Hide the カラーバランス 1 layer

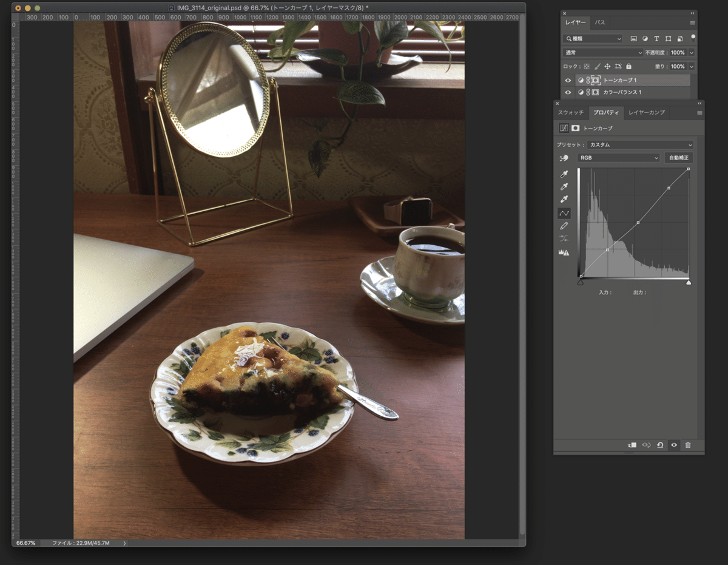coord(568,92)
